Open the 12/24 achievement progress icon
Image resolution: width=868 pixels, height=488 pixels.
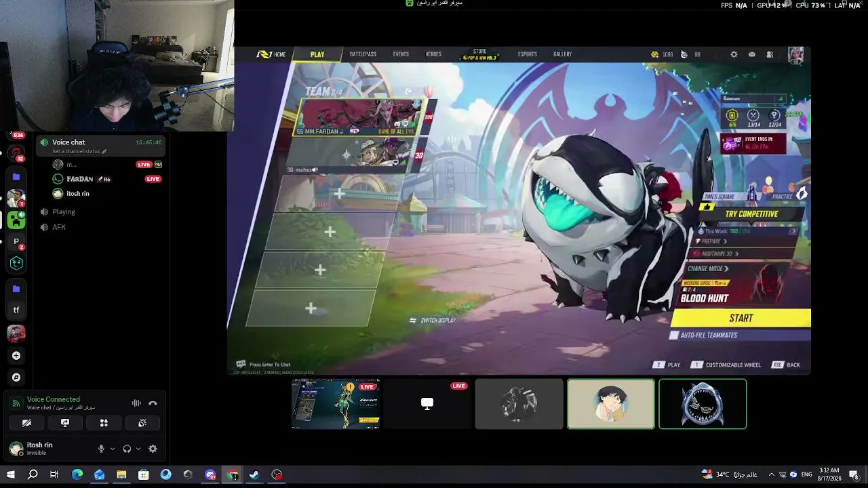coord(774,116)
